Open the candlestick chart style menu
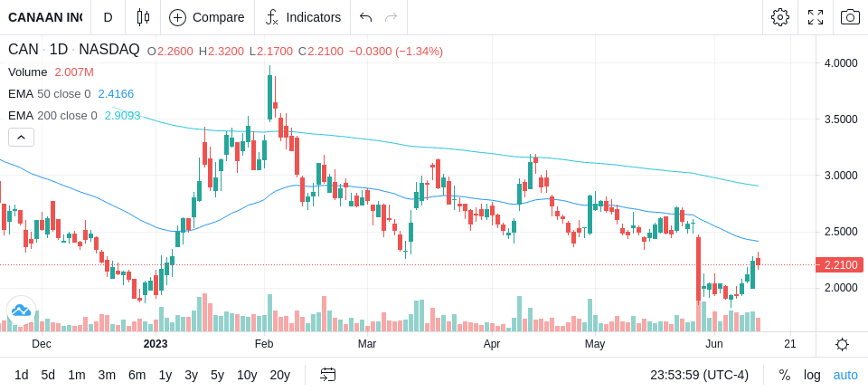868x392 pixels. pos(143,17)
